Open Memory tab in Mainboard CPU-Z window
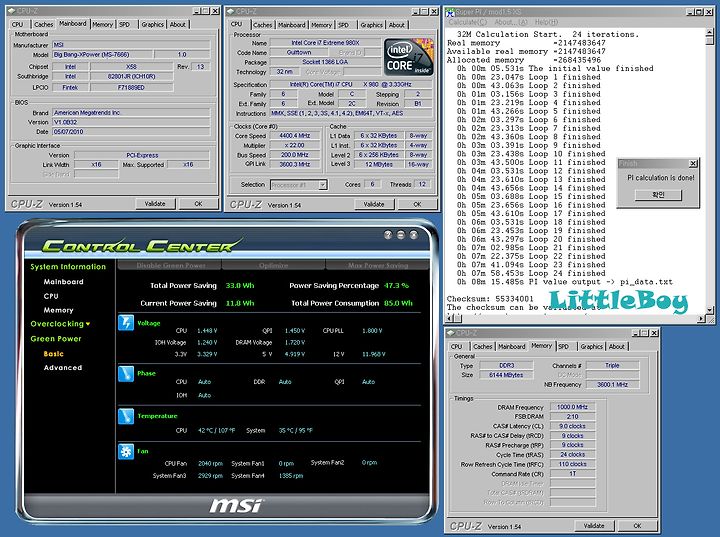The width and height of the screenshot is (720, 537). 102,24
